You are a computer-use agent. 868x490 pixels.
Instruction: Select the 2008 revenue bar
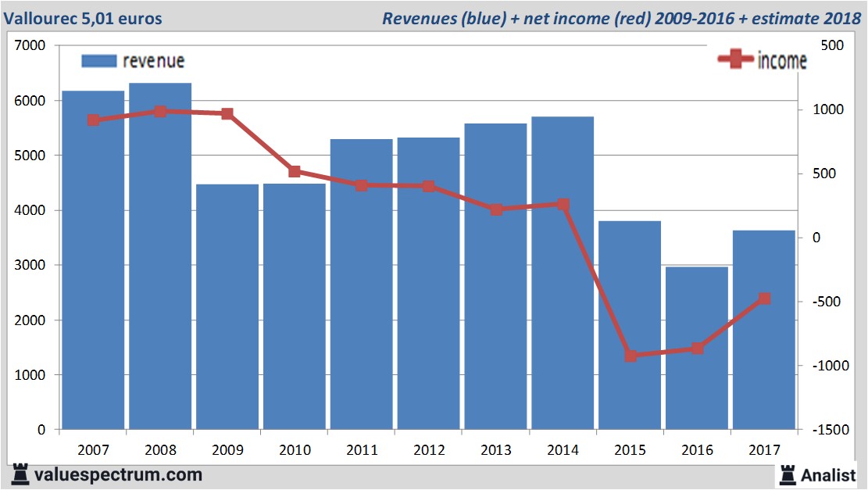[160, 256]
